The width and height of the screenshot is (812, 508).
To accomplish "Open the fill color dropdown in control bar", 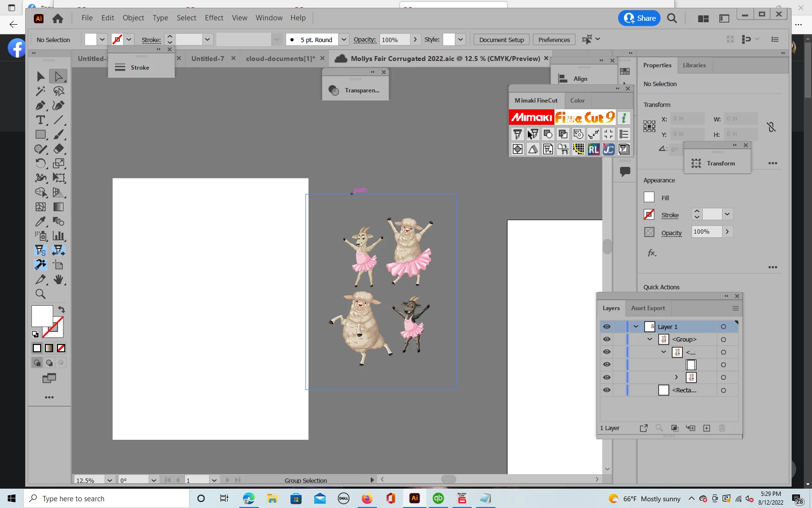I will coord(102,40).
